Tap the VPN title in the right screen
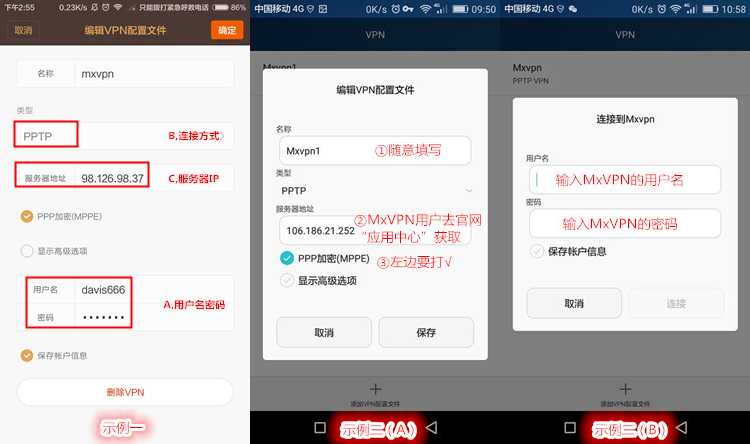Viewport: 750px width, 444px height. click(x=625, y=34)
